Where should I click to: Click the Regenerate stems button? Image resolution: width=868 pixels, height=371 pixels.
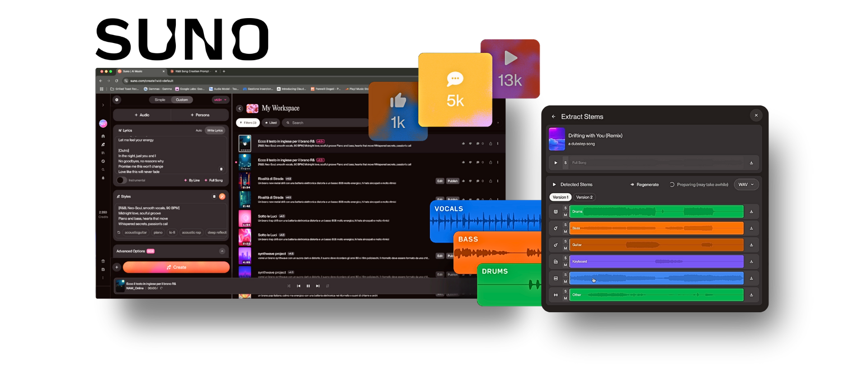(x=645, y=185)
